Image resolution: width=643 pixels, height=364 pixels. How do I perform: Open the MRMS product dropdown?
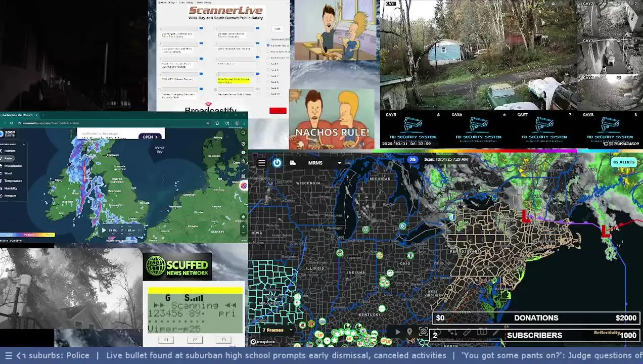[325, 163]
